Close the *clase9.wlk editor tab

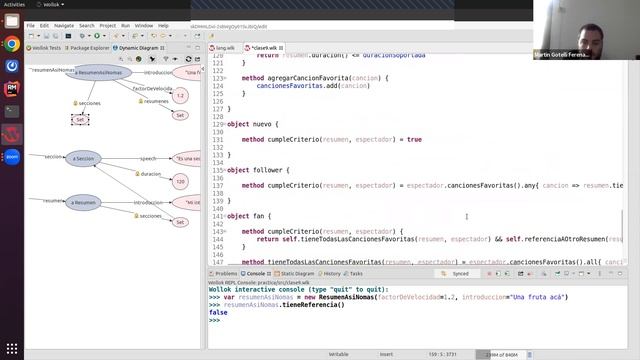coord(281,48)
